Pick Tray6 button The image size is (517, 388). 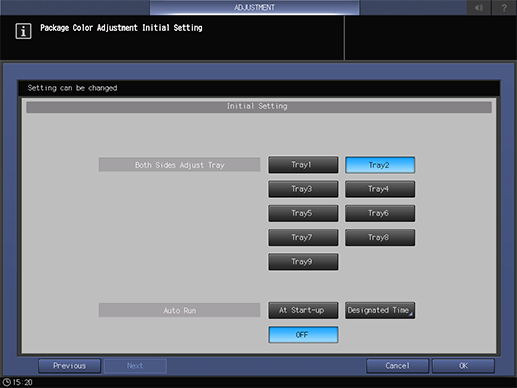380,213
